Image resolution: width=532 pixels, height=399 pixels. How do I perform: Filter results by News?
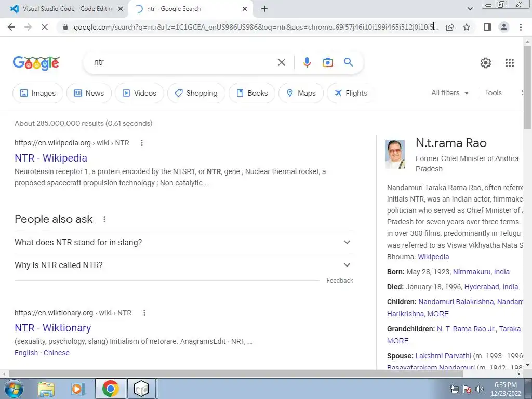[x=89, y=93]
